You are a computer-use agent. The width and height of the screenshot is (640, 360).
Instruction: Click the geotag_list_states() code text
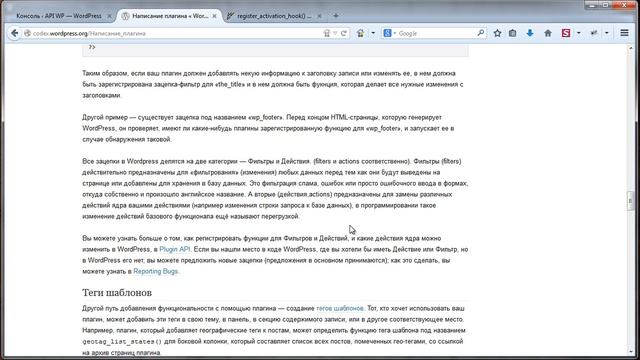click(x=122, y=342)
